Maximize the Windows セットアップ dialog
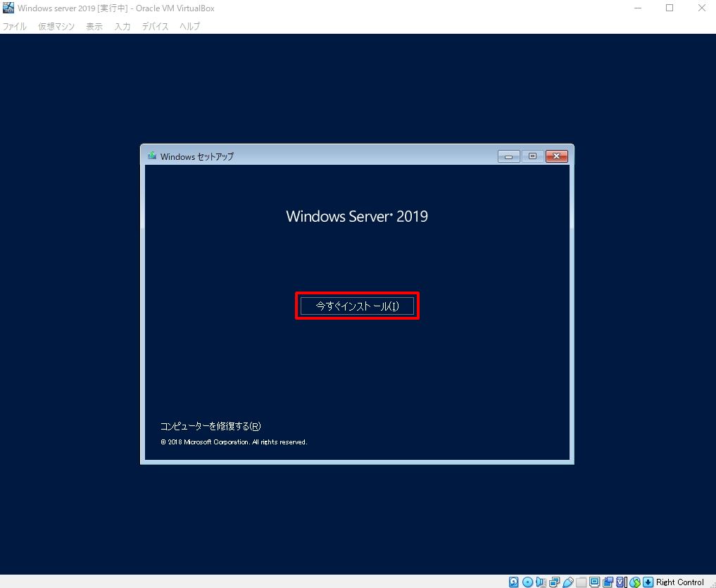This screenshot has height=588, width=716. [532, 156]
